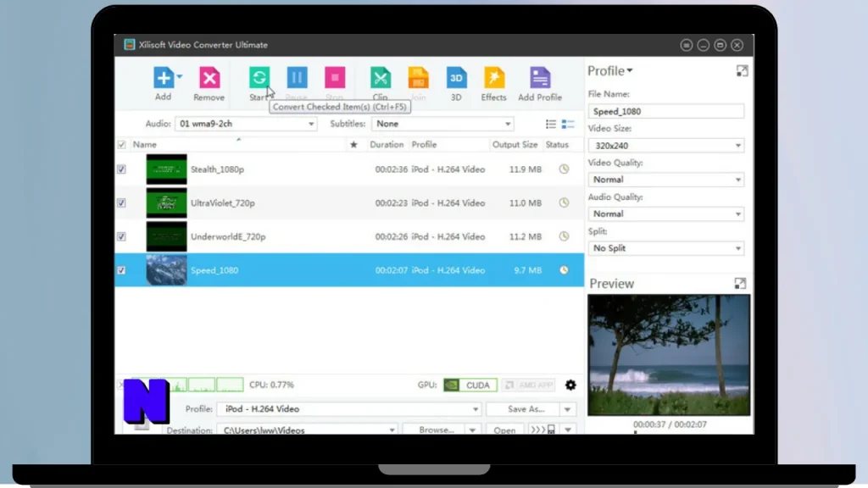The image size is (868, 488).
Task: Click the Stop conversion icon
Action: tap(335, 77)
